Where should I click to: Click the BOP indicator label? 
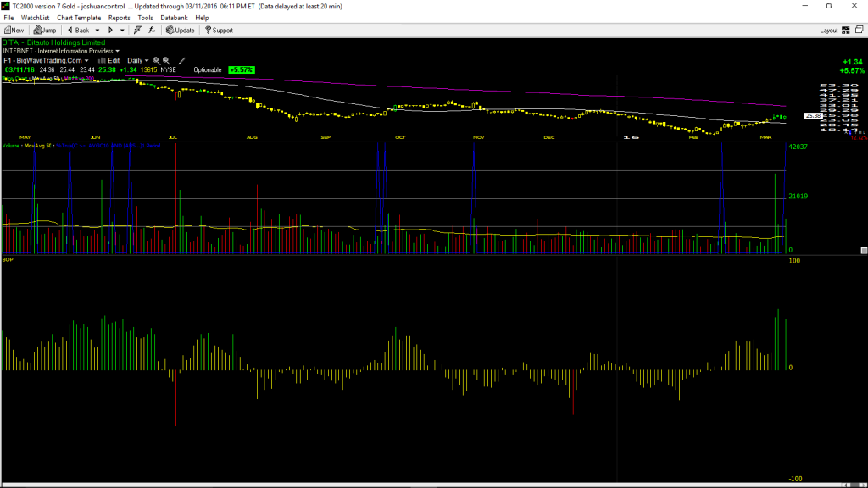click(x=8, y=259)
